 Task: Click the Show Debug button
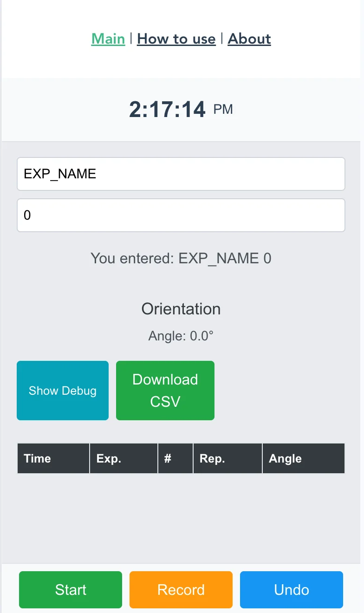pyautogui.click(x=63, y=391)
